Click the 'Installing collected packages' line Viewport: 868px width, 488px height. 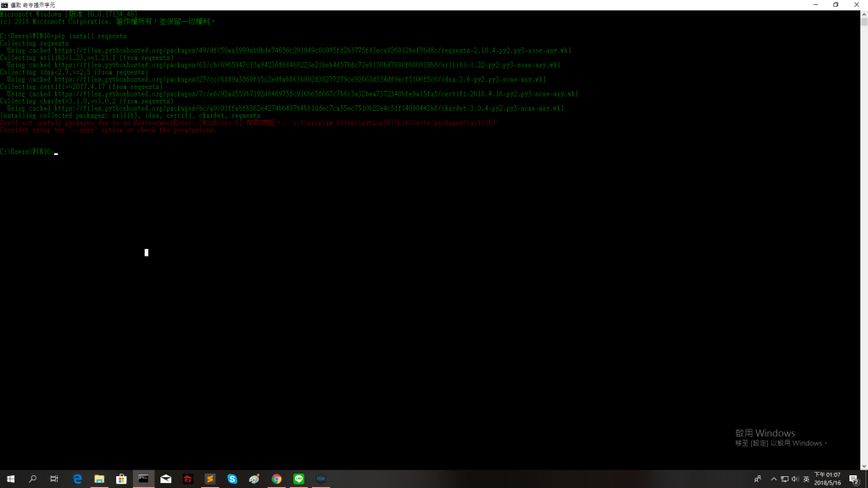(130, 115)
